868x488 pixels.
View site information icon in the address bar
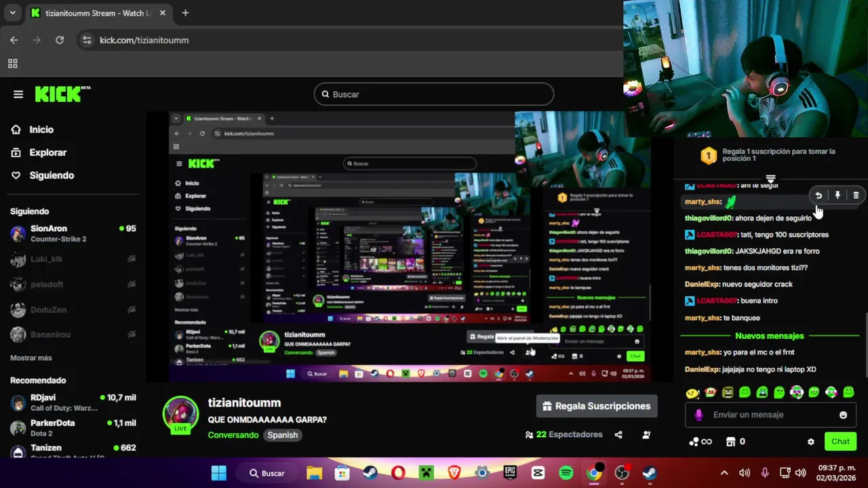tap(86, 40)
